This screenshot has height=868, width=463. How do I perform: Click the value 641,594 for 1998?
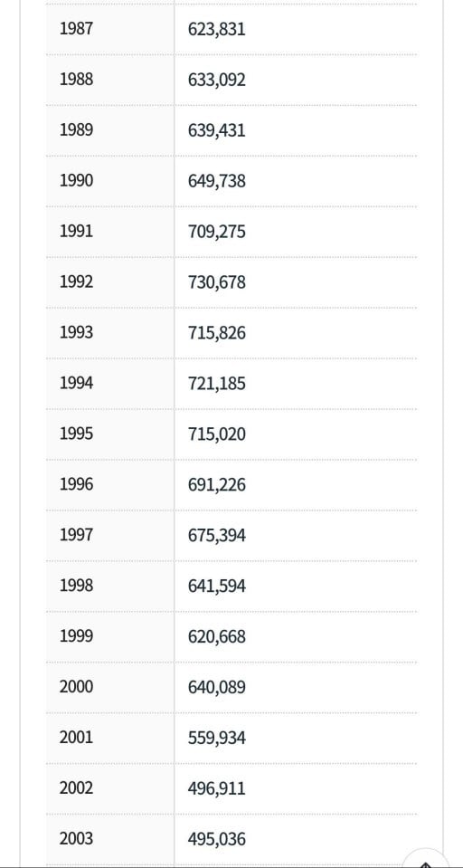pyautogui.click(x=216, y=587)
